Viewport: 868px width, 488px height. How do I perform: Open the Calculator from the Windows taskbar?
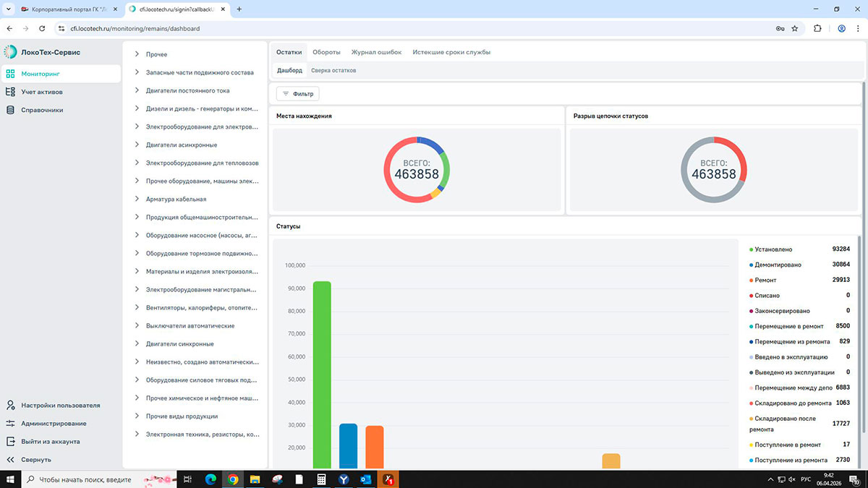point(321,479)
